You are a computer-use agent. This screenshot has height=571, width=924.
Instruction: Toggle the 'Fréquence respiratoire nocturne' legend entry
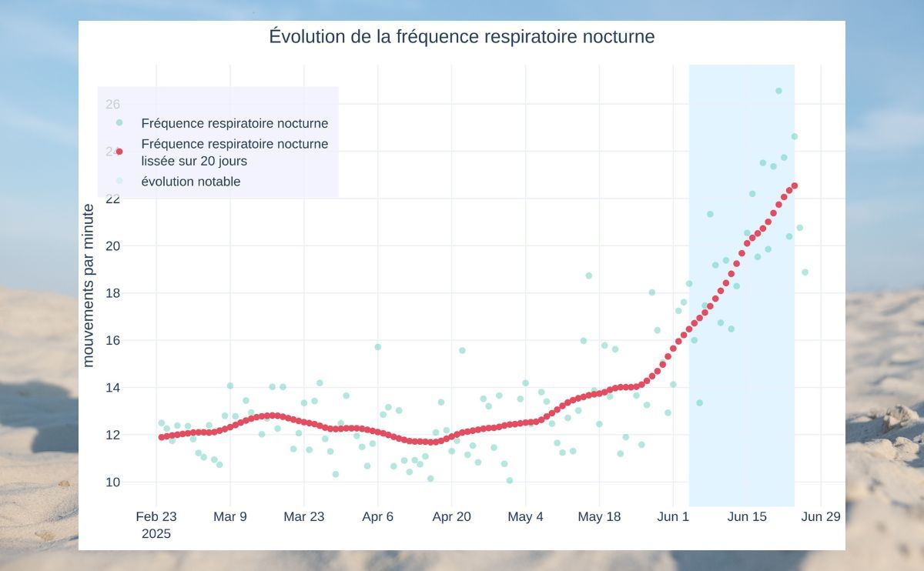click(x=235, y=123)
